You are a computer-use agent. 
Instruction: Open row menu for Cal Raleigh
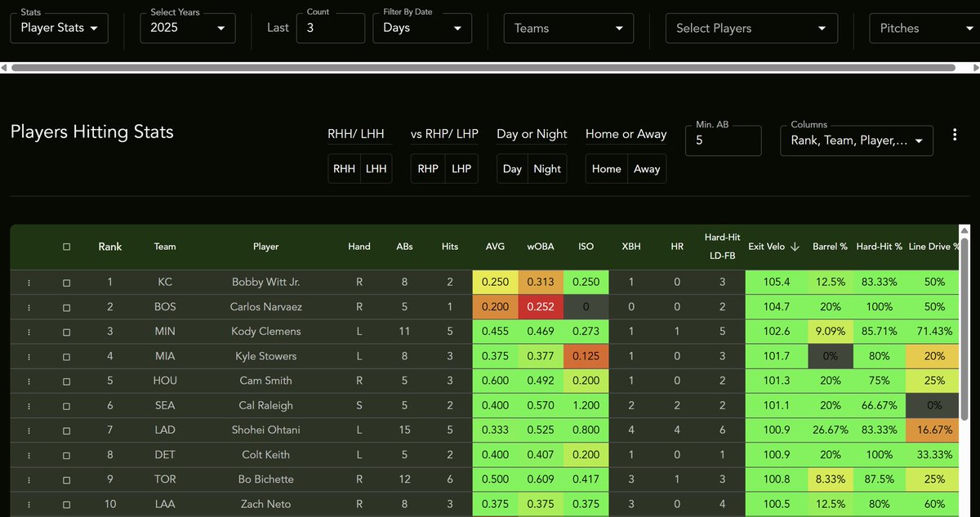pyautogui.click(x=29, y=406)
